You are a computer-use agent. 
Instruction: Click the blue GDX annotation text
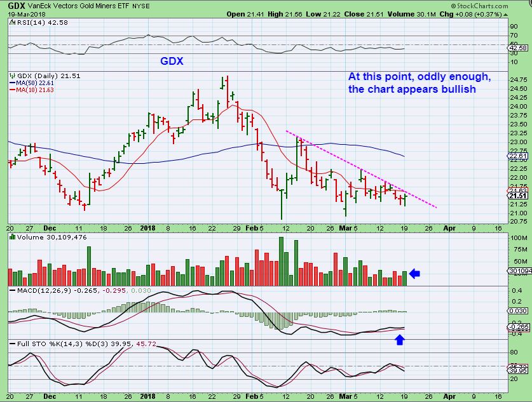click(172, 61)
